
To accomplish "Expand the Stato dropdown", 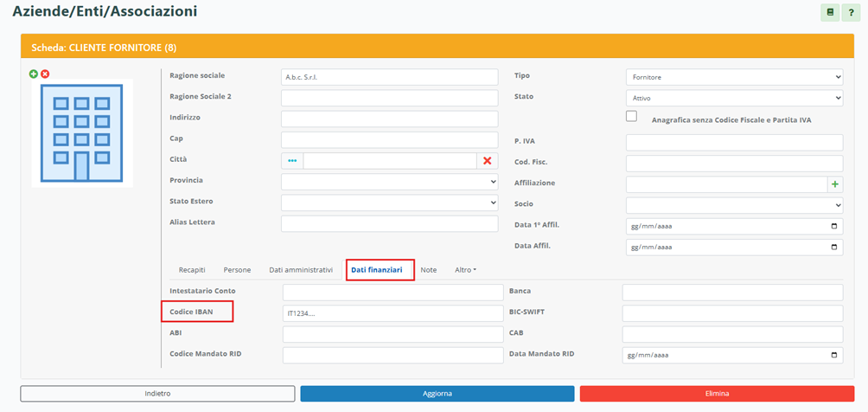I will pyautogui.click(x=733, y=98).
